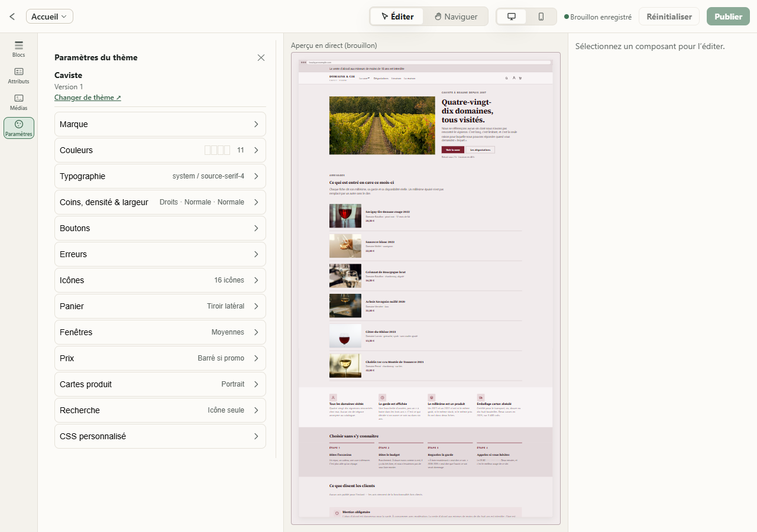Click the Changer de thème link
757x532 pixels.
(88, 98)
